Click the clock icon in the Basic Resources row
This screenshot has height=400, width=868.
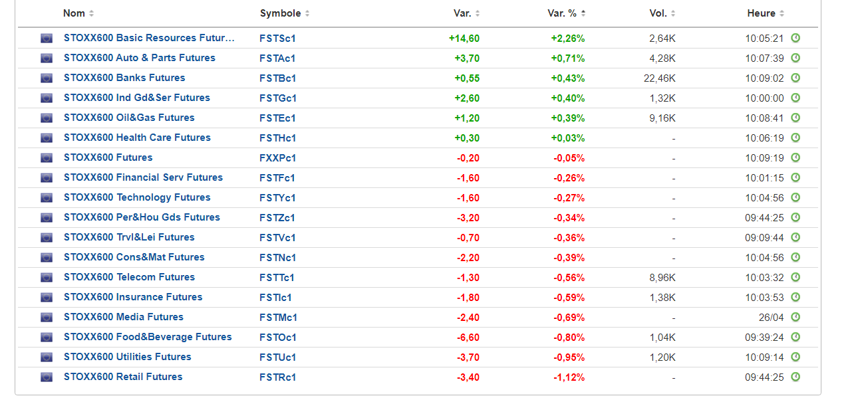[x=796, y=38]
